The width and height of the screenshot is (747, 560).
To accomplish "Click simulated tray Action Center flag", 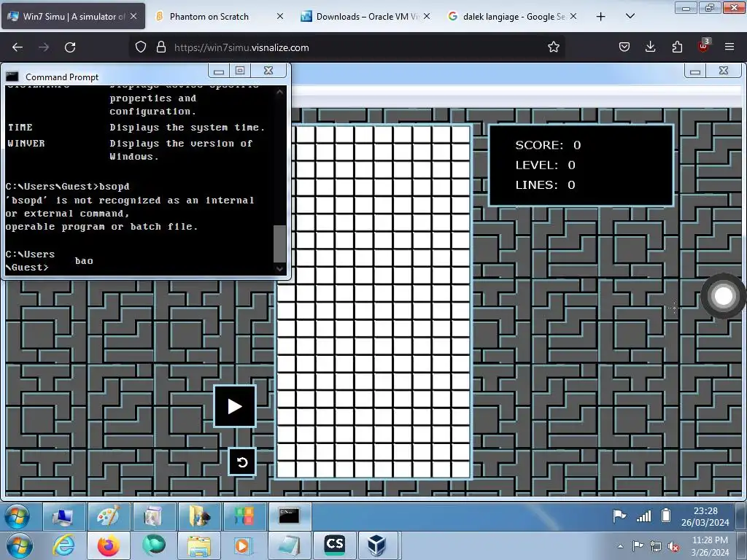I will coord(619,516).
